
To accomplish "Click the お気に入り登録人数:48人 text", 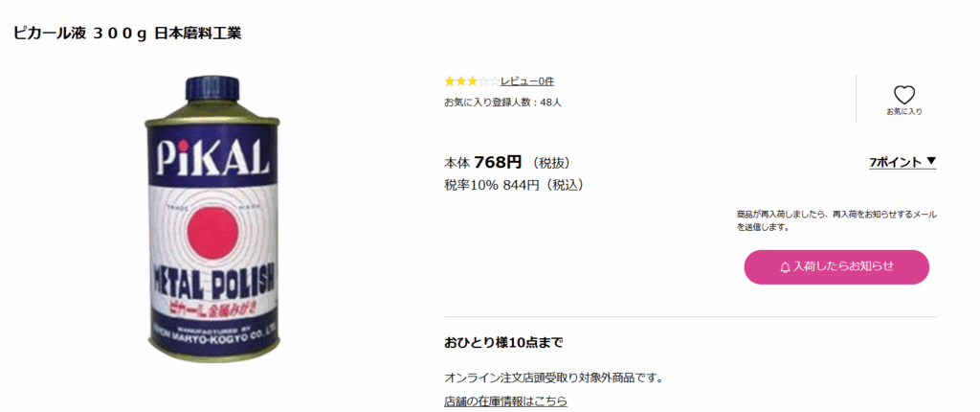I will click(502, 102).
